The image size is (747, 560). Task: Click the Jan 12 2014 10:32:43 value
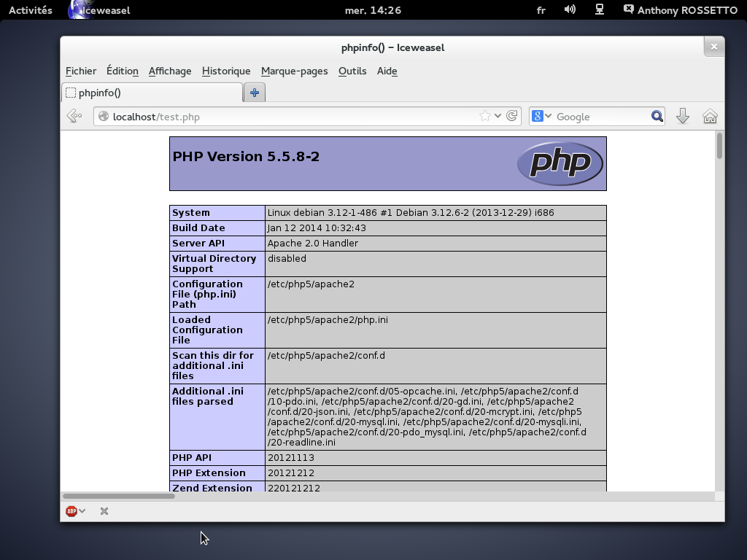tap(317, 227)
